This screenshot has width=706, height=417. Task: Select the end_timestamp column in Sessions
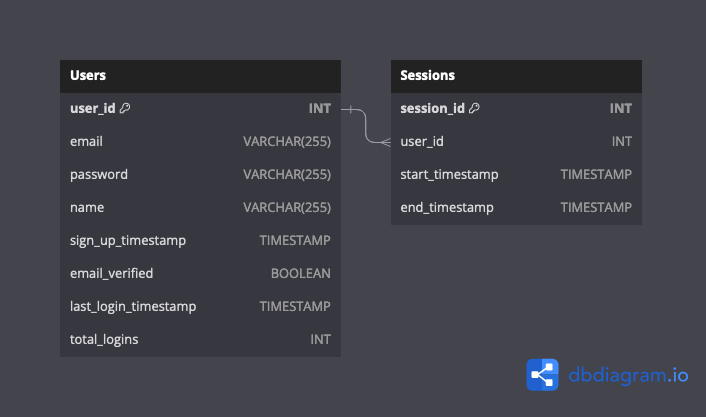coord(516,207)
